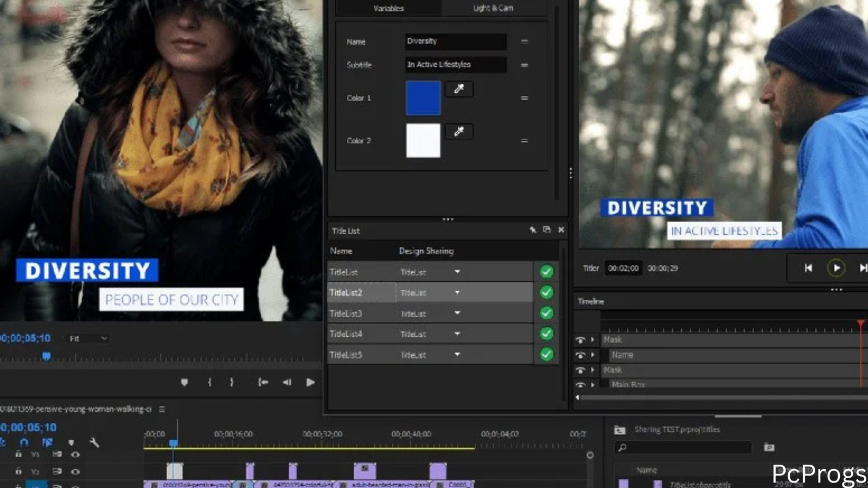Select the TitleList2 row name

346,293
